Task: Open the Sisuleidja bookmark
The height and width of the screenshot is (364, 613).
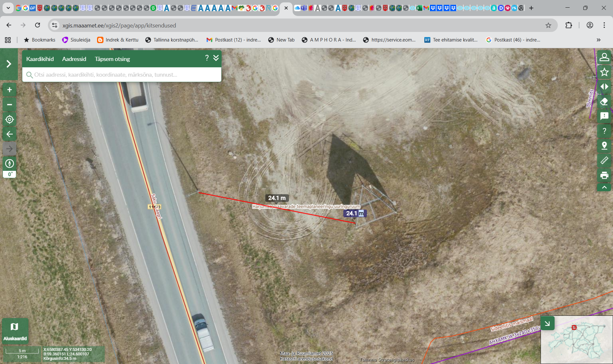Action: tap(76, 40)
